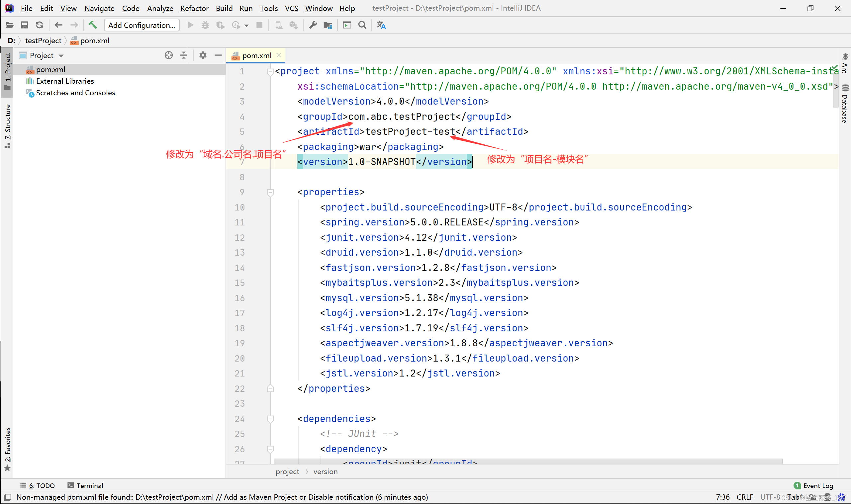Open Settings with the wrench icon
Screen dimensions: 851x504
[313, 25]
